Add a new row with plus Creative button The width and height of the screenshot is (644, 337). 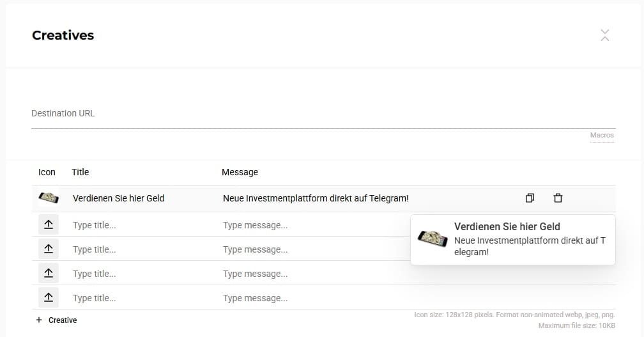coord(56,320)
